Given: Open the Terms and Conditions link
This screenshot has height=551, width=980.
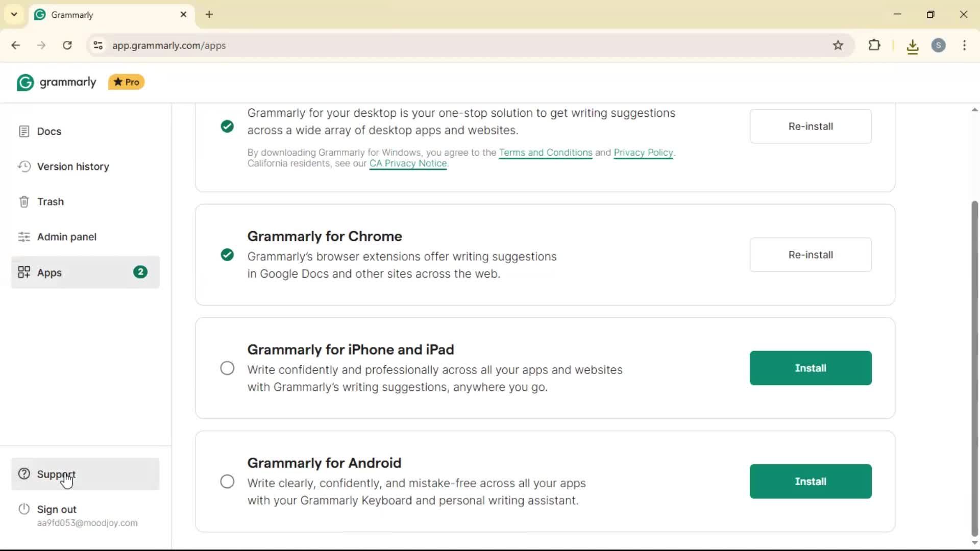Looking at the screenshot, I should 545,153.
